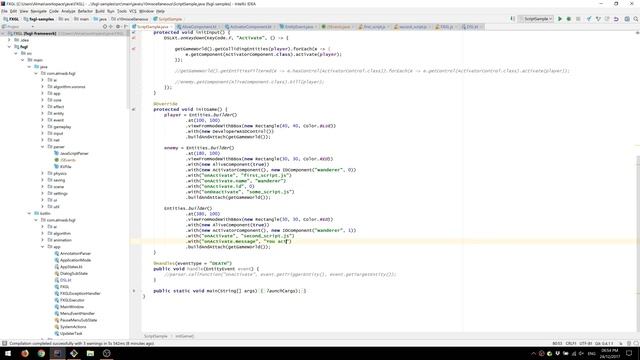Viewport: 640px width, 360px height.
Task: Select MenuEventHandler in the project tree
Action: 77,313
